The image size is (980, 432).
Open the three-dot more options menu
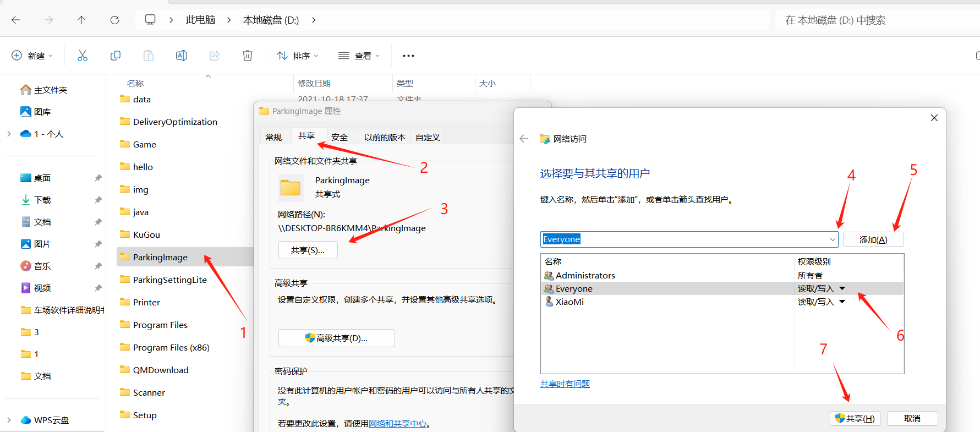(x=408, y=56)
